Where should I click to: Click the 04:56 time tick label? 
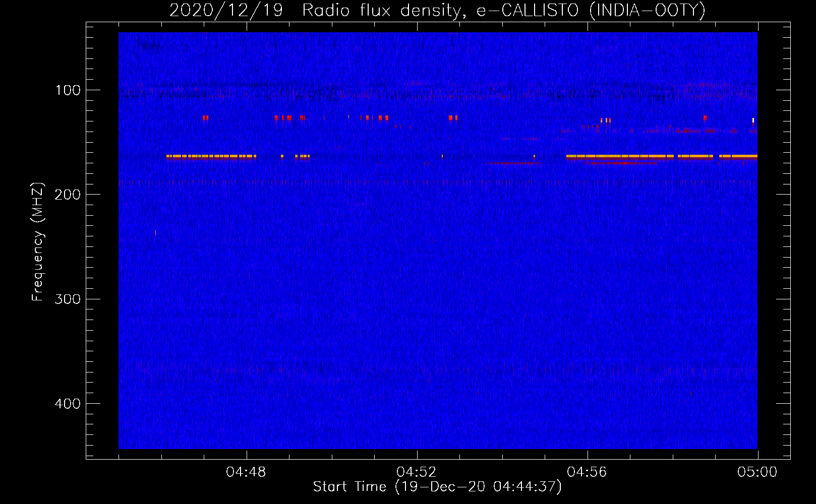pyautogui.click(x=587, y=472)
